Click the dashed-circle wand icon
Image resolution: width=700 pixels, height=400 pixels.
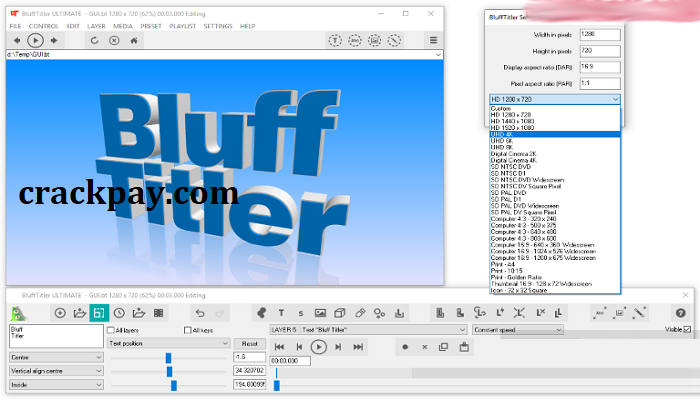(394, 41)
